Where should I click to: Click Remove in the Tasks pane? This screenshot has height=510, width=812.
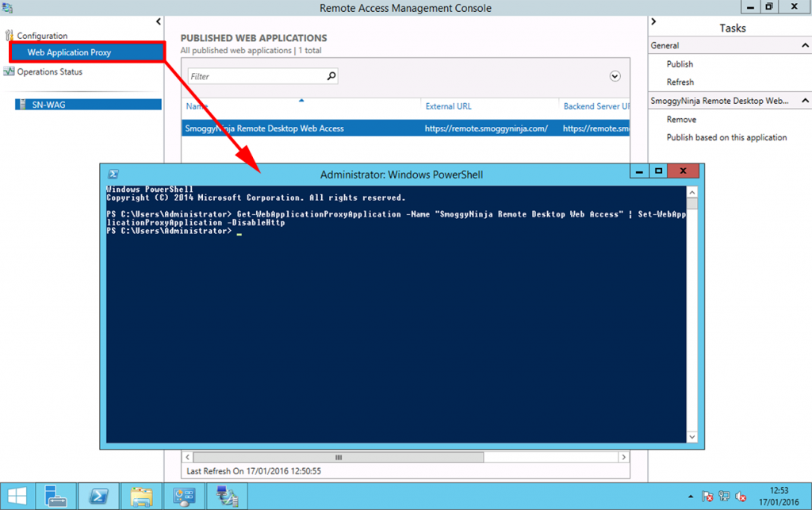pyautogui.click(x=681, y=120)
